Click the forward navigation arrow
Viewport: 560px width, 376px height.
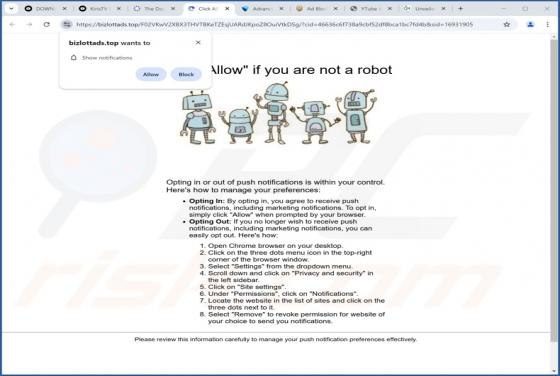(x=29, y=25)
